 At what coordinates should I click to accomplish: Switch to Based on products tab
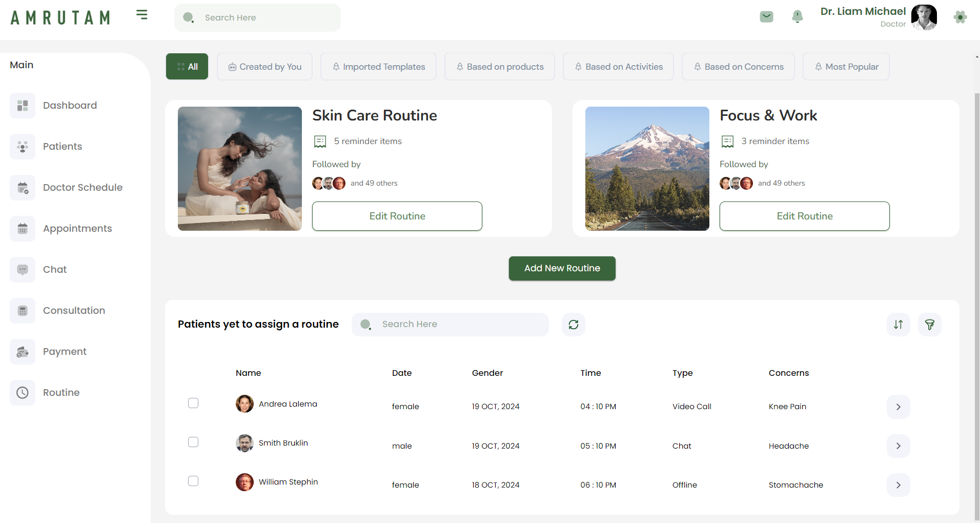500,67
